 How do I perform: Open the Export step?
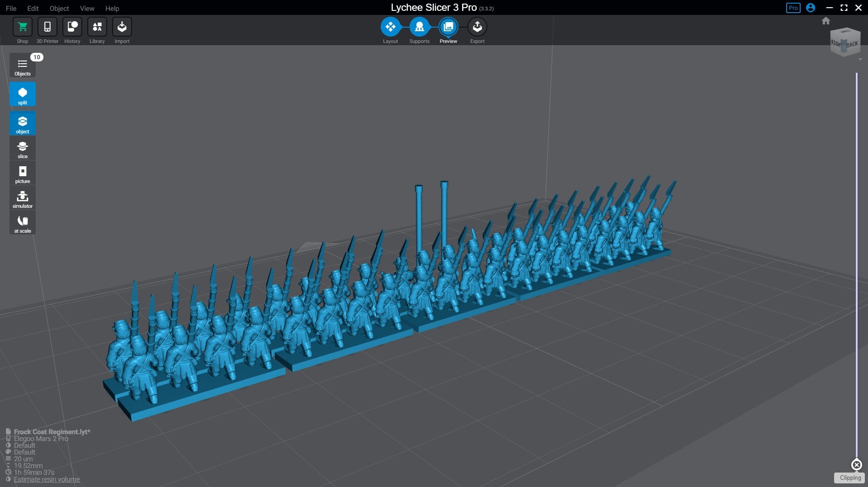[x=477, y=27]
